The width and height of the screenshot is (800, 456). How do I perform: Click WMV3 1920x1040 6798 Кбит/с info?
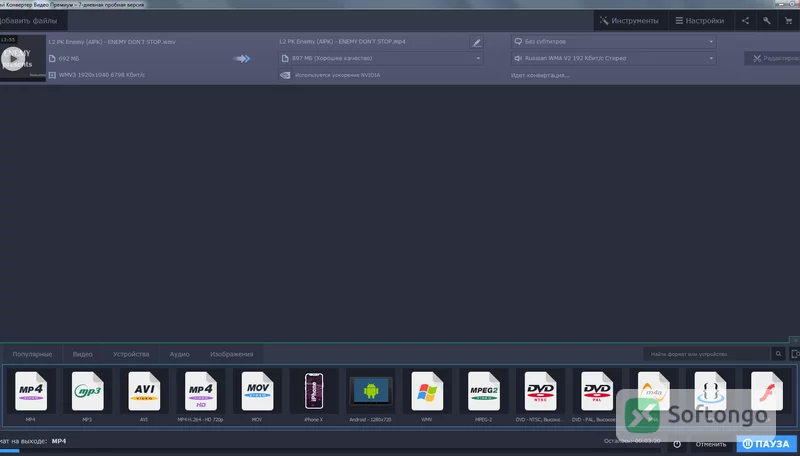tap(102, 75)
